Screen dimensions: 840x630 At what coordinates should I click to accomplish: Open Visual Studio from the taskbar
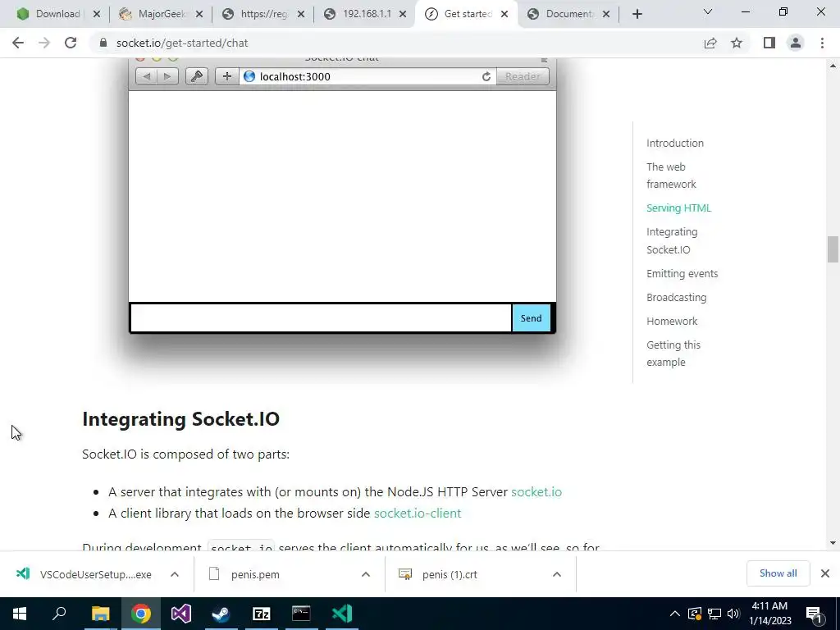point(181,614)
